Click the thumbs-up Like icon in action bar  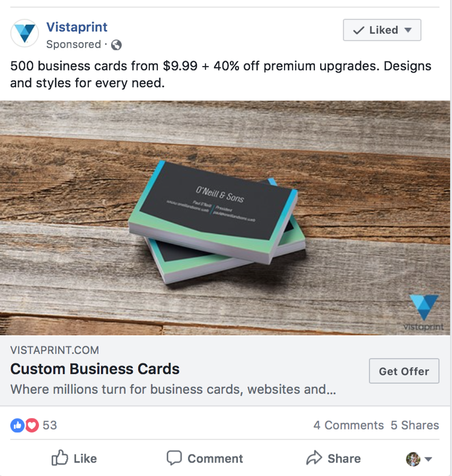click(x=59, y=458)
